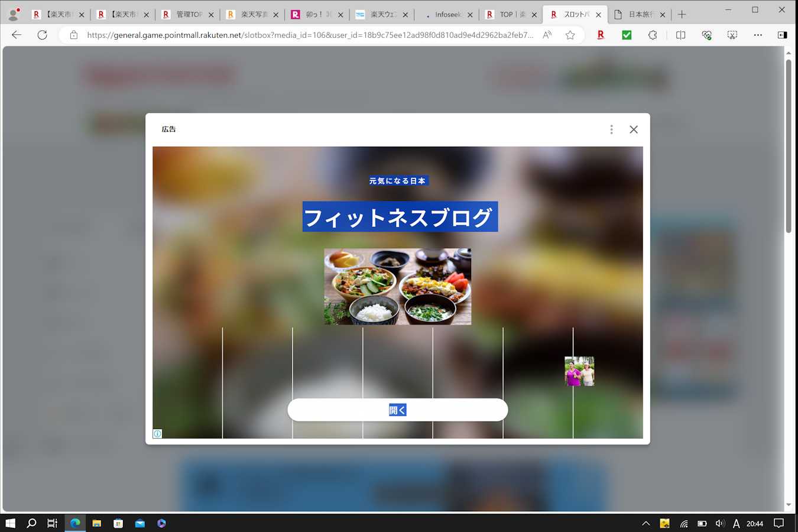This screenshot has width=798, height=532.
Task: Switch to the 卵っ! tab
Action: click(x=319, y=14)
